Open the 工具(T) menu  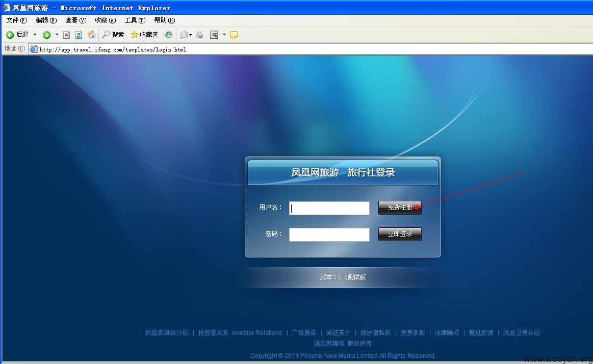[x=135, y=20]
